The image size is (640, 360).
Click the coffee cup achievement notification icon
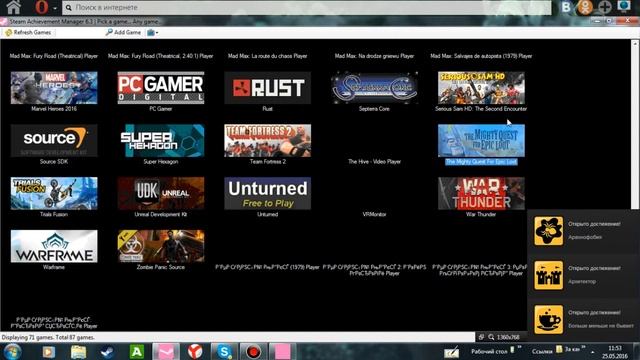[548, 320]
